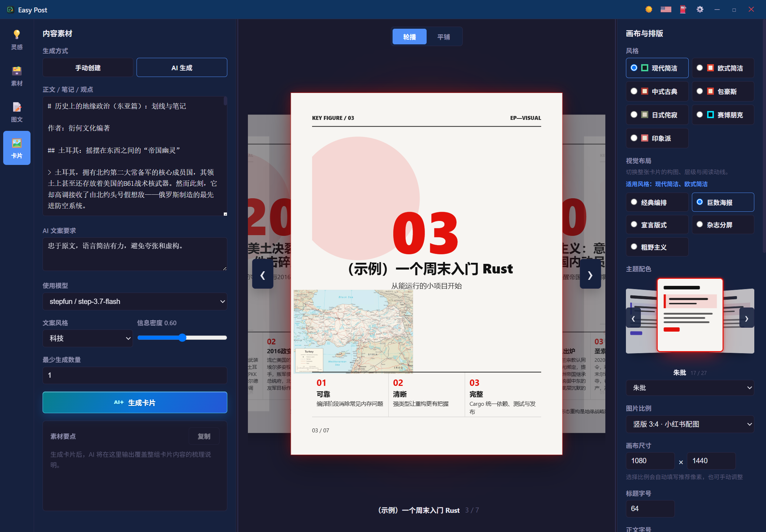The image size is (766, 532).
Task: Select the 卡片 sidebar section
Action: click(17, 148)
